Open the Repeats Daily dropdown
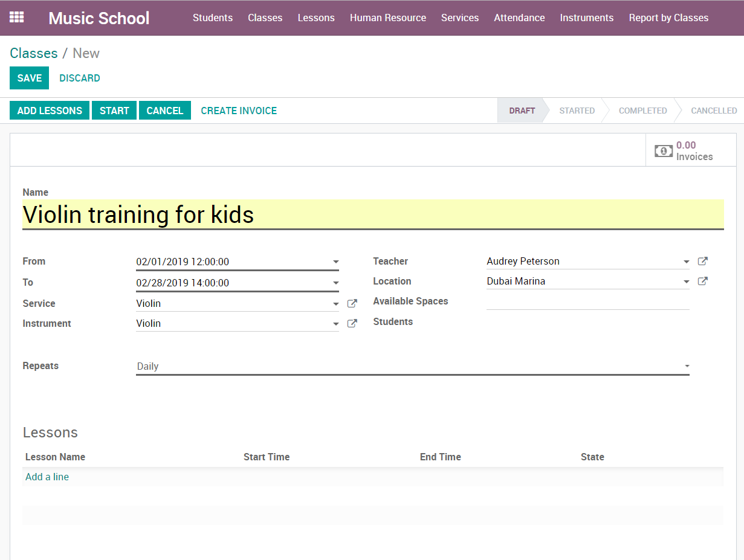Screen dimensions: 744x560 [412, 366]
